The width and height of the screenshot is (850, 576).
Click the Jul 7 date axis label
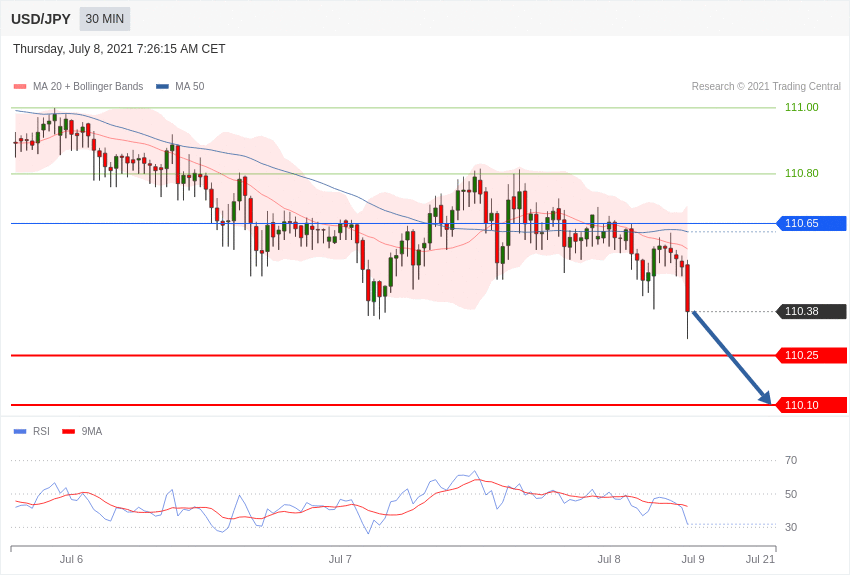[x=340, y=559]
